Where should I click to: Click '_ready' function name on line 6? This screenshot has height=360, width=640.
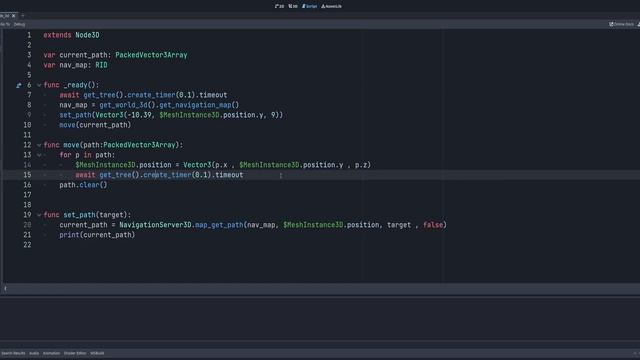pos(75,85)
